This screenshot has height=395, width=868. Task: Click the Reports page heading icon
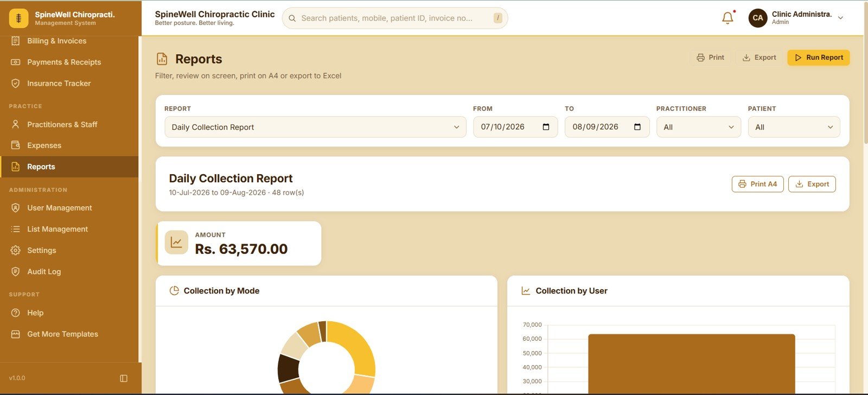162,59
